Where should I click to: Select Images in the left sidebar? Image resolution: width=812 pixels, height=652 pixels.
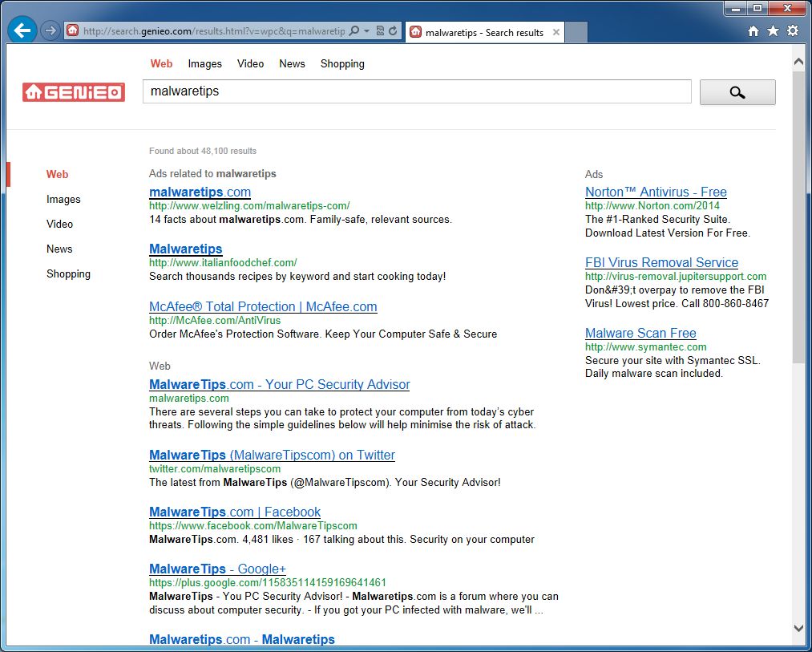63,199
